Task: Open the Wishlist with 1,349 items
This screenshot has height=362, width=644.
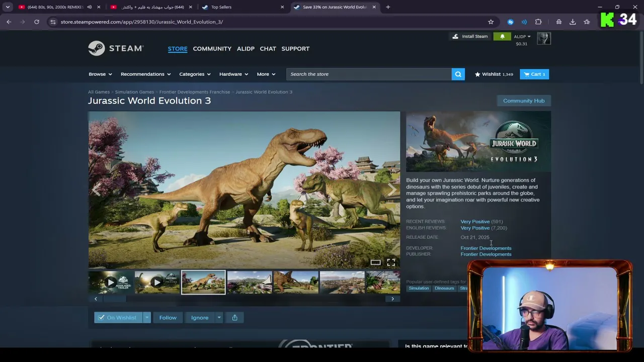Action: click(x=494, y=74)
